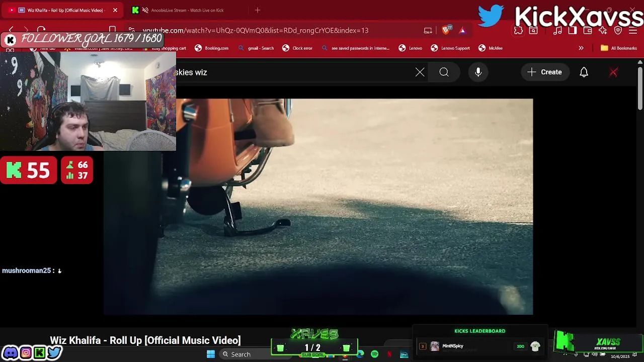Open the see saved passwords bookmark
644x362 pixels.
(x=355, y=48)
